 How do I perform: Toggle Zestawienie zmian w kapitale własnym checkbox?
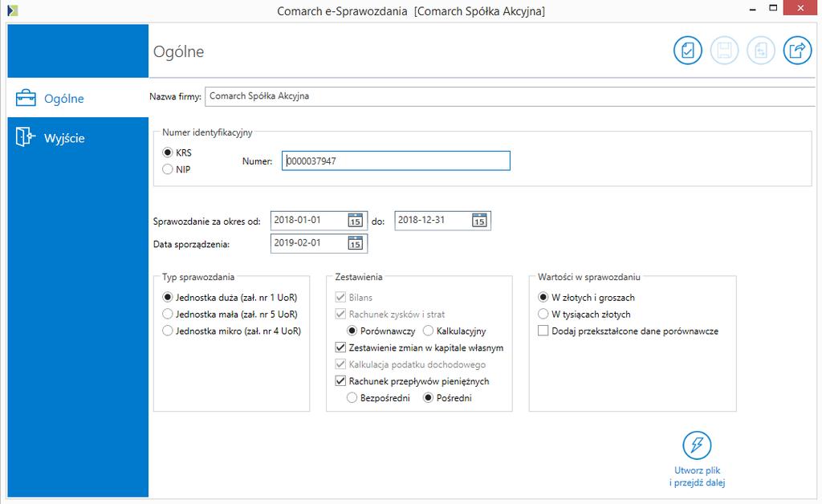[x=340, y=348]
